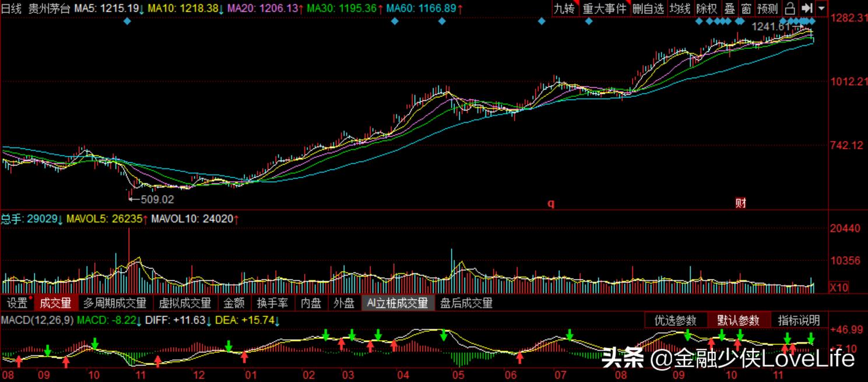The width and height of the screenshot is (868, 382).
Task: Select the 金额 tab
Action: [234, 303]
